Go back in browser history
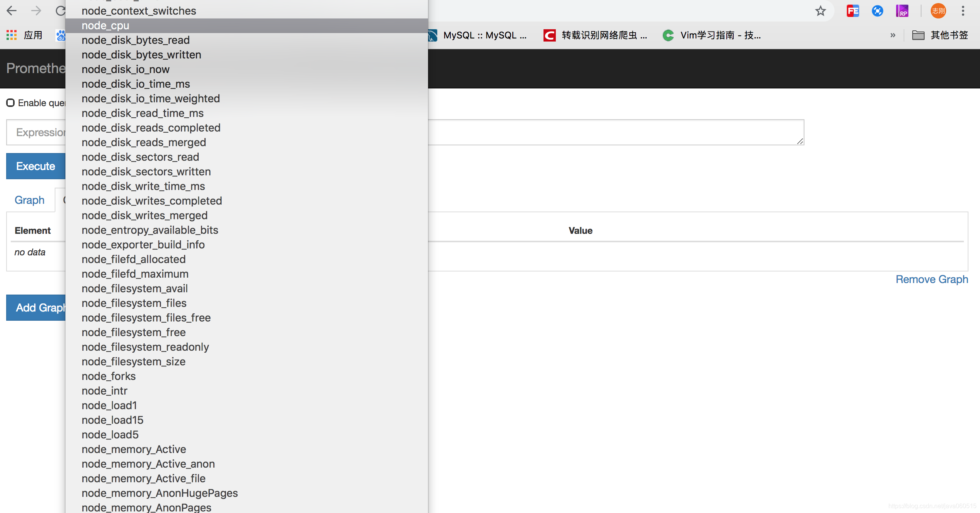This screenshot has height=513, width=980. (x=12, y=11)
